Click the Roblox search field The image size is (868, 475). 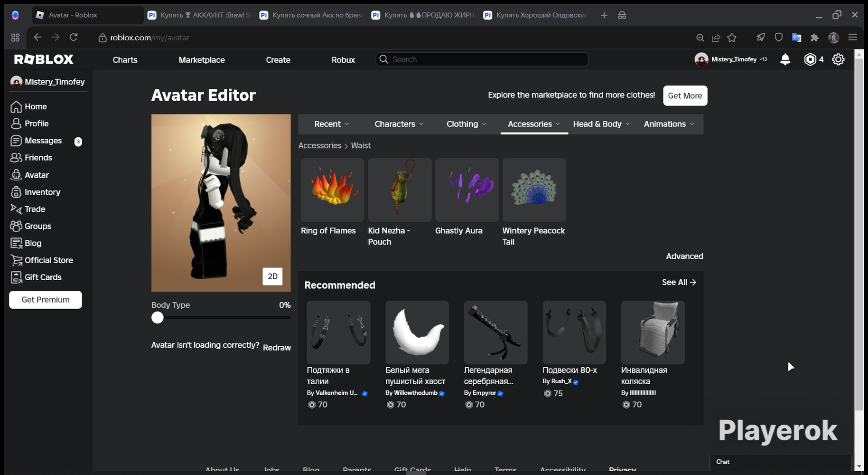[482, 59]
